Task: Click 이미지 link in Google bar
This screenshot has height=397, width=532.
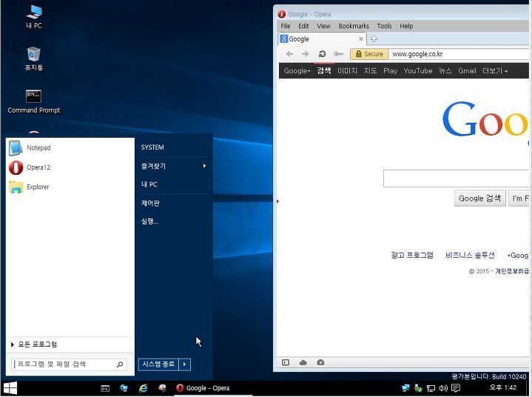Action: tap(347, 71)
